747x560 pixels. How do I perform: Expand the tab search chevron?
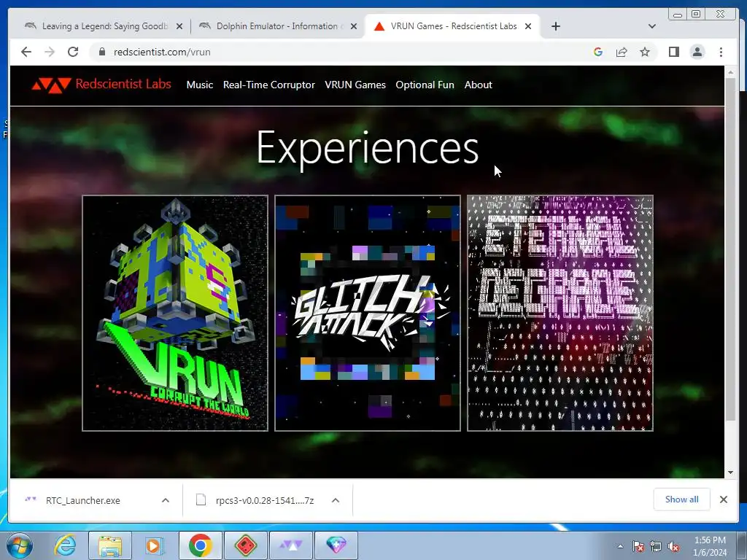[652, 26]
